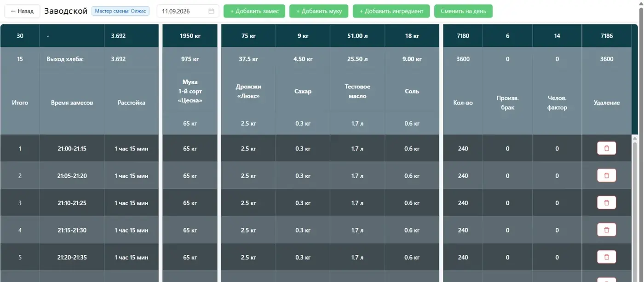
Task: Select the Кол-во column header
Action: tap(463, 103)
